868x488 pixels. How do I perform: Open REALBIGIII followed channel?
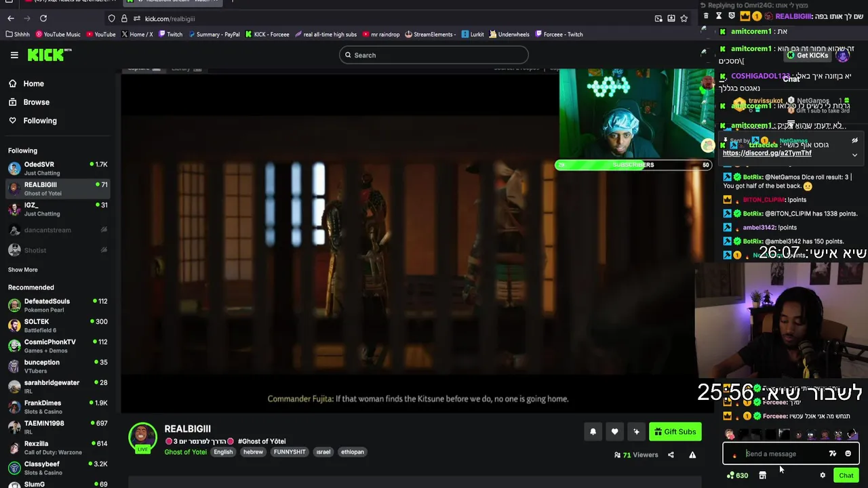point(58,188)
